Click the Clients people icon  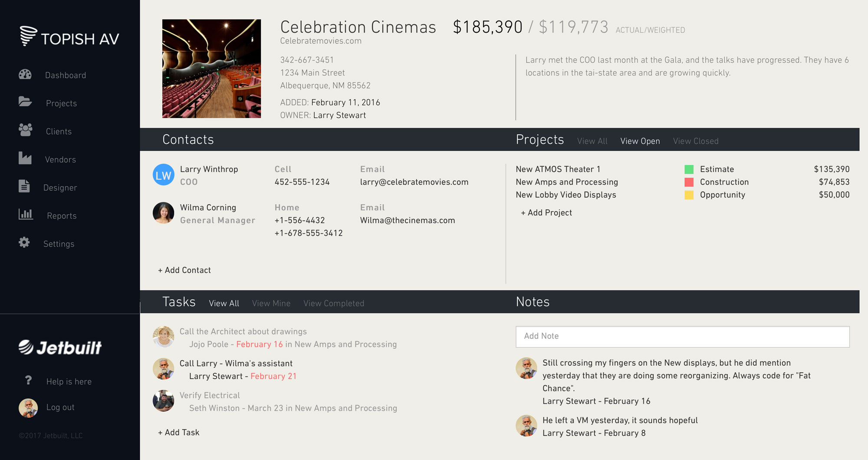[x=26, y=130]
